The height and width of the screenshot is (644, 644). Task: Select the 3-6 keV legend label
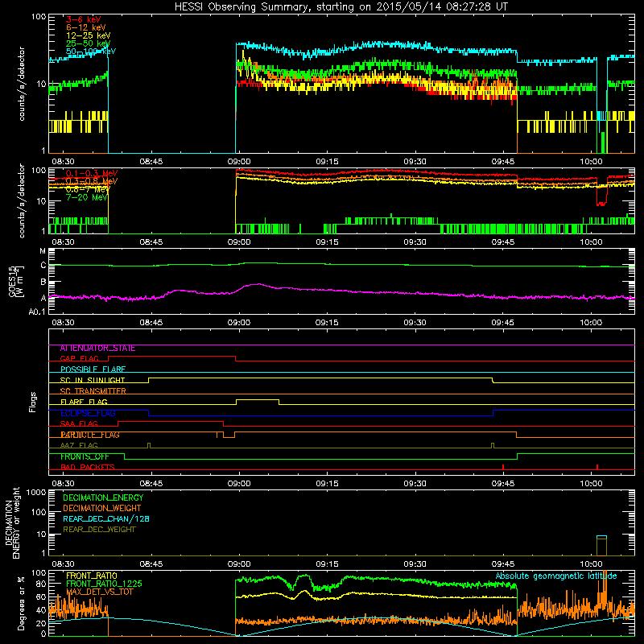pos(83,19)
